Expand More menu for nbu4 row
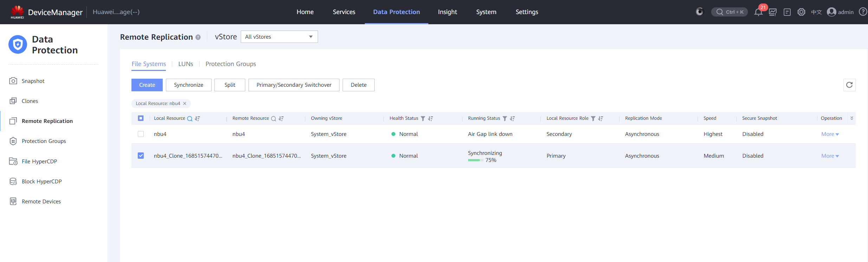The height and width of the screenshot is (262, 868). [830, 134]
